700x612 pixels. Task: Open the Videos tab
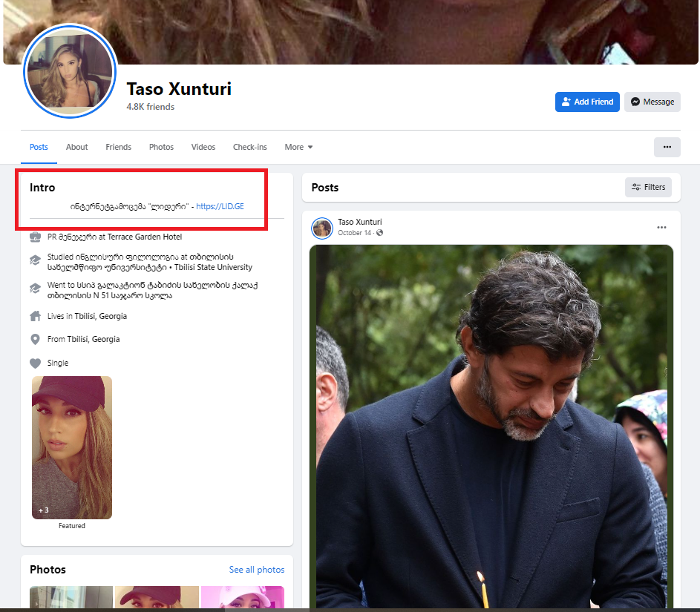(203, 147)
